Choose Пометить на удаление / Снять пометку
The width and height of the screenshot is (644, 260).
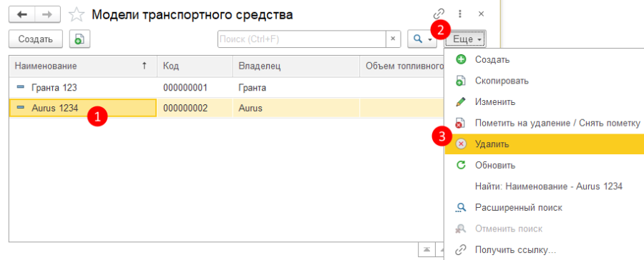point(545,123)
